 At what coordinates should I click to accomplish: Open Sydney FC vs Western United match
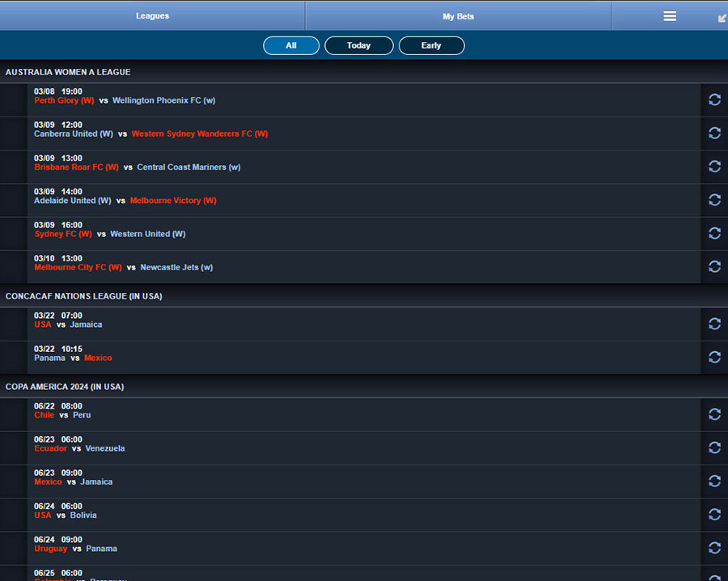[x=110, y=234]
